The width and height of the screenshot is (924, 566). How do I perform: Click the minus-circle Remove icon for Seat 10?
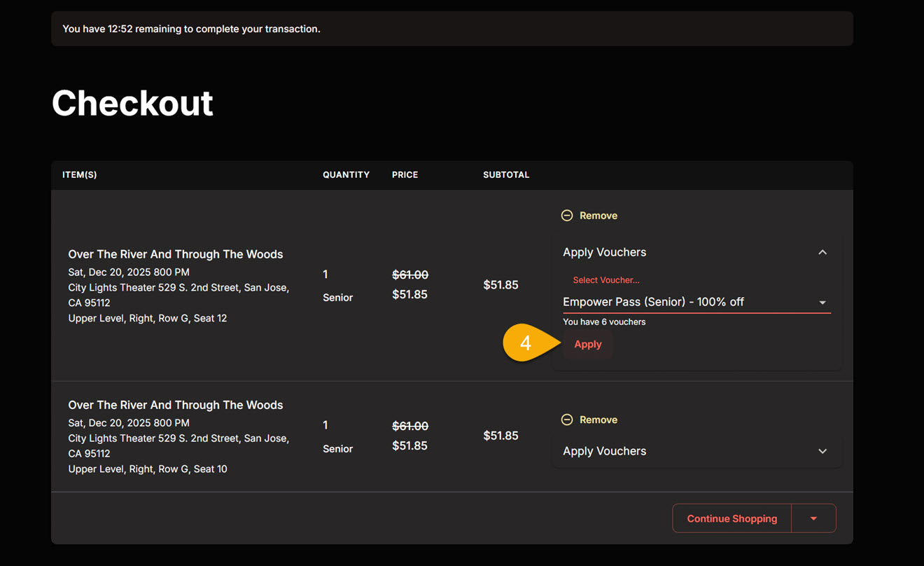567,420
